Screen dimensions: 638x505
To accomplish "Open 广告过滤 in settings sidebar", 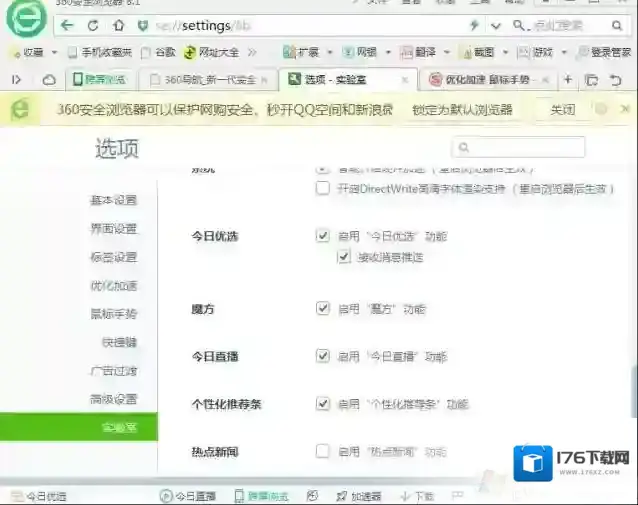I will click(x=114, y=371).
